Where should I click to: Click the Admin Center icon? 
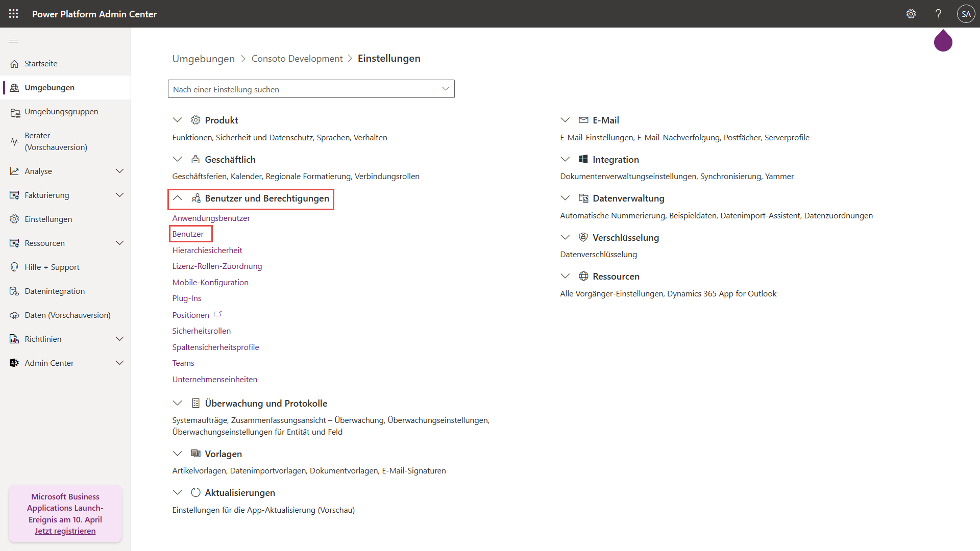pos(14,363)
